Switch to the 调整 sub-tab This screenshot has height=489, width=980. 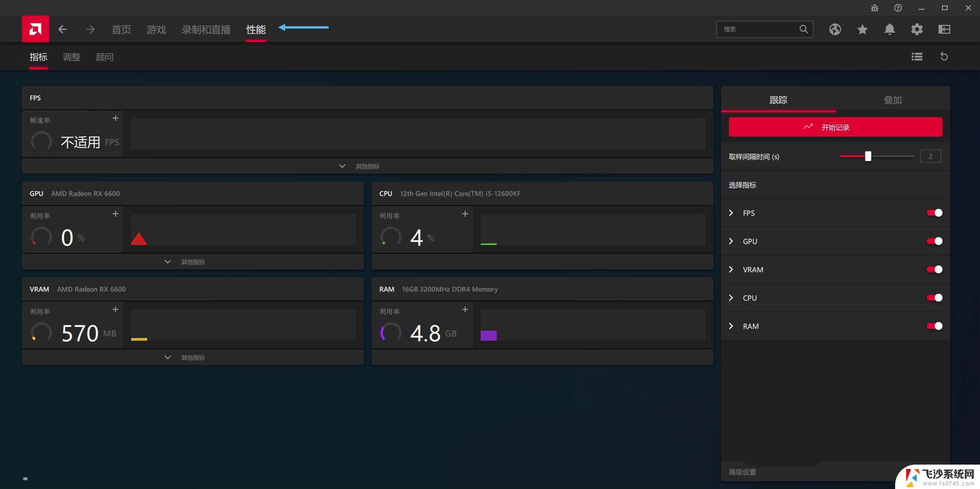coord(72,57)
